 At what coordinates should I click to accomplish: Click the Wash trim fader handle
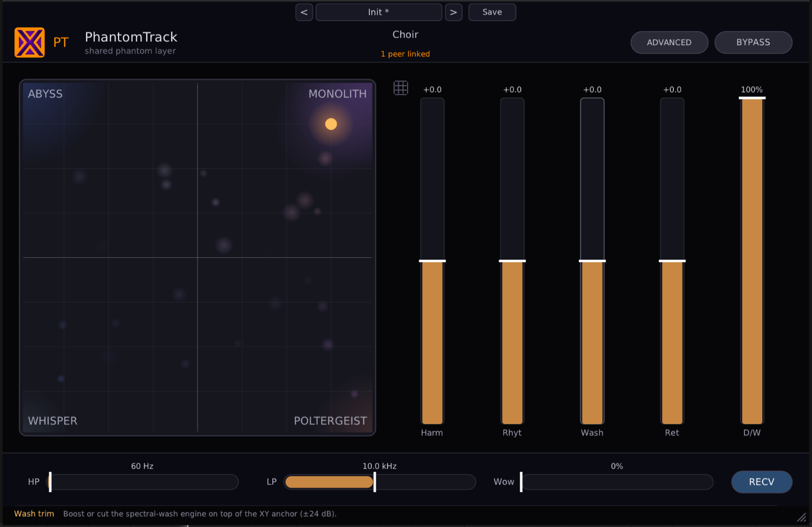click(x=592, y=261)
